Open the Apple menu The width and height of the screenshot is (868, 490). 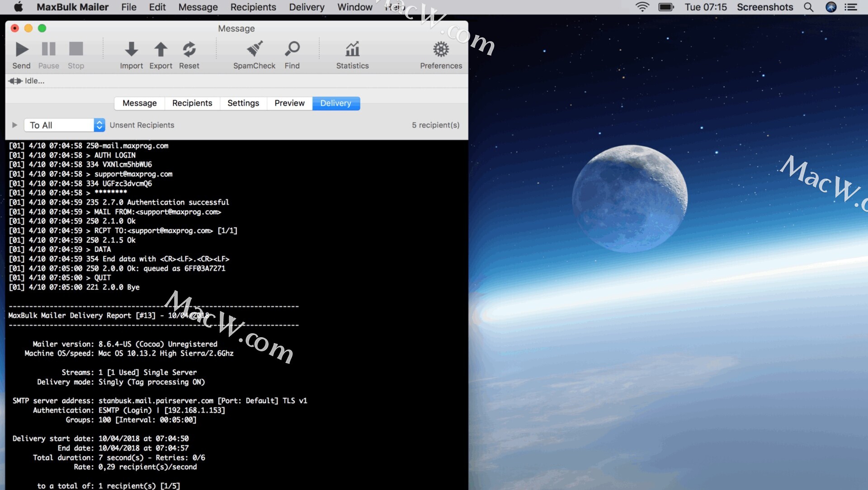(x=18, y=7)
